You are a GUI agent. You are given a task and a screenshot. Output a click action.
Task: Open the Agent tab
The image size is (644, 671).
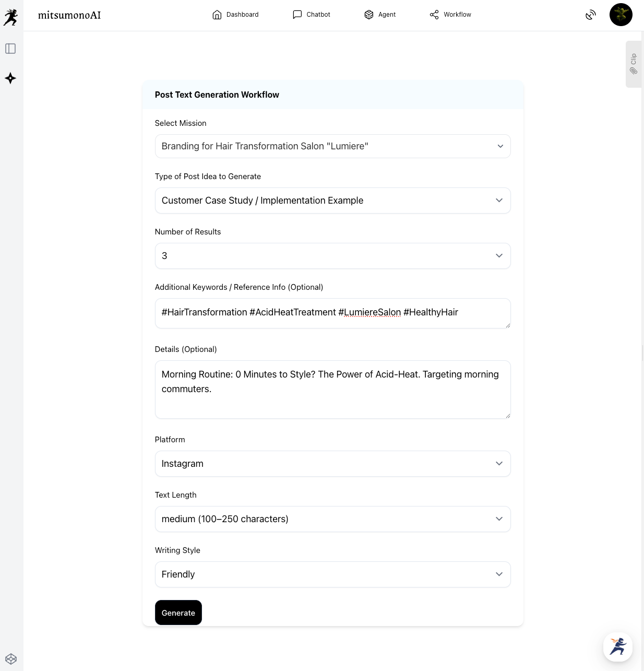[380, 15]
